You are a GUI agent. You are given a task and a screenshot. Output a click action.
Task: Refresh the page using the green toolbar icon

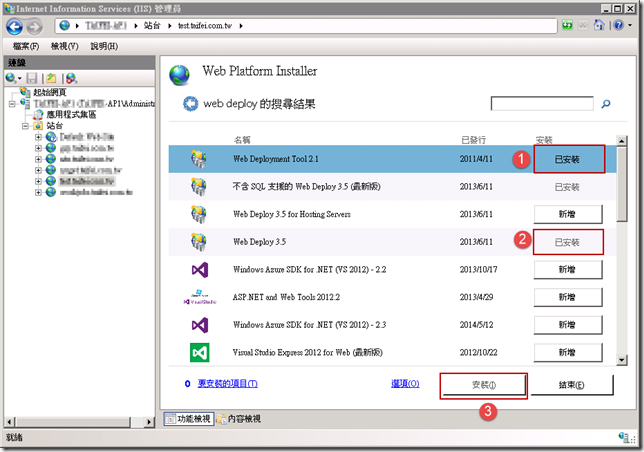[567, 25]
